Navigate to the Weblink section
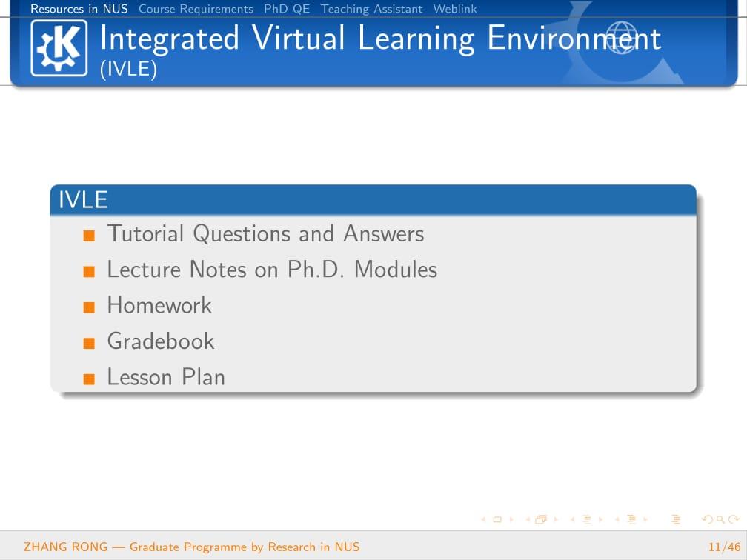Screen dimensions: 747x560 (x=455, y=9)
